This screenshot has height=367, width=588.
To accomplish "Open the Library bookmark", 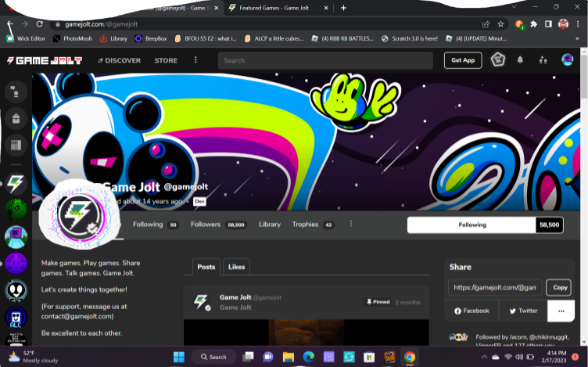I will pos(113,38).
